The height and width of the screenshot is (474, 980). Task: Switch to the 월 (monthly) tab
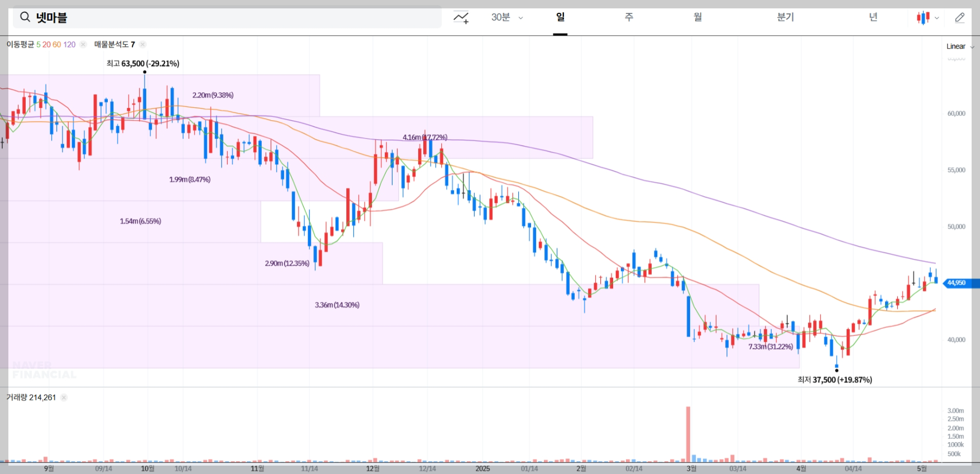[x=697, y=17]
